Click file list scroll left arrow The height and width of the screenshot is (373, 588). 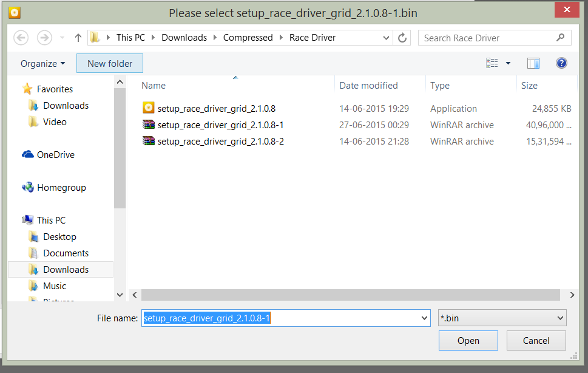(x=135, y=295)
